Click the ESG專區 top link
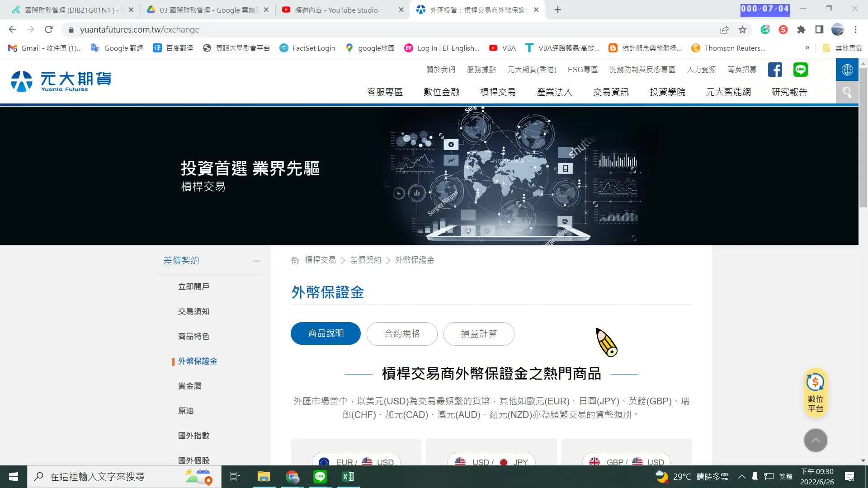The width and height of the screenshot is (868, 488). click(583, 70)
